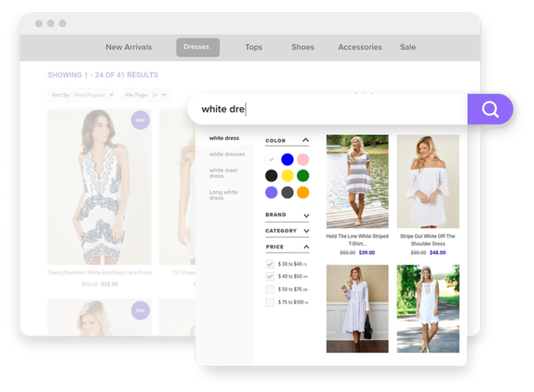Viewport: 534px width, 392px height.
Task: Click the Sale badge on the lace dress
Action: click(140, 120)
